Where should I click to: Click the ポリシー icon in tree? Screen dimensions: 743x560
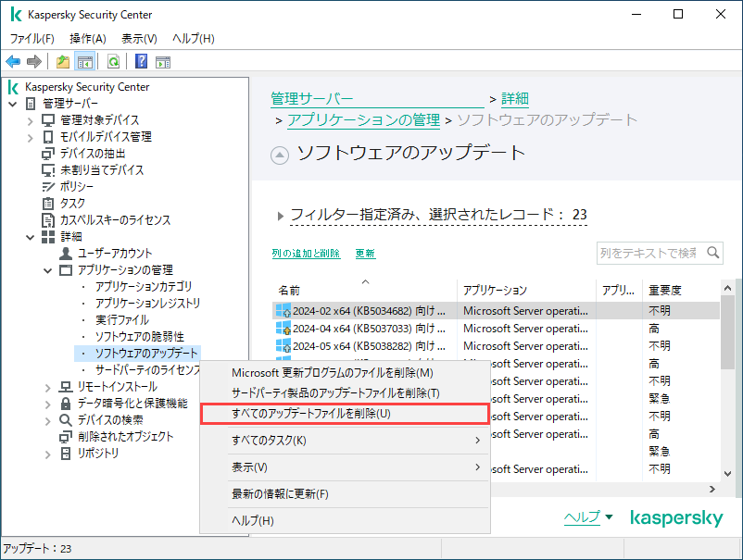[x=48, y=186]
